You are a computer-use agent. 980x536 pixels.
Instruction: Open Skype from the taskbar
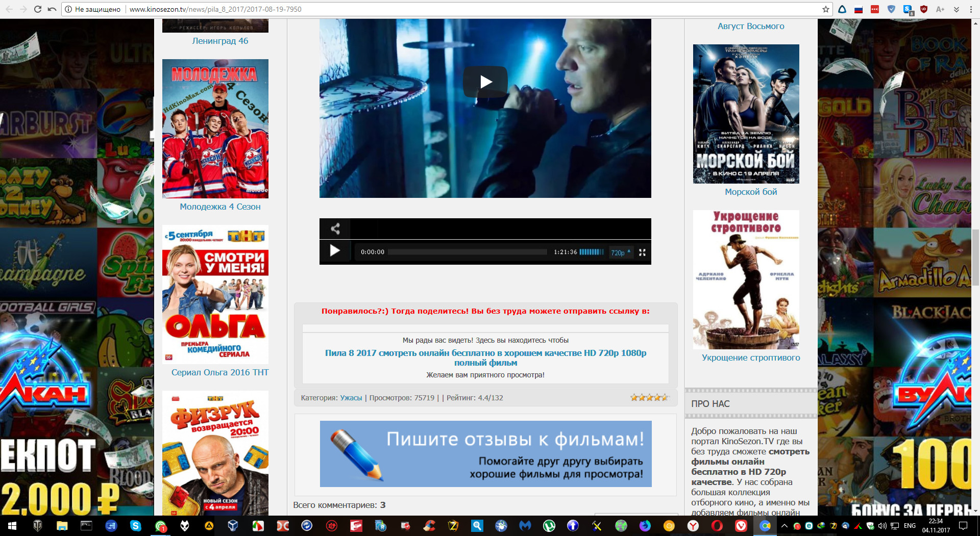[135, 526]
